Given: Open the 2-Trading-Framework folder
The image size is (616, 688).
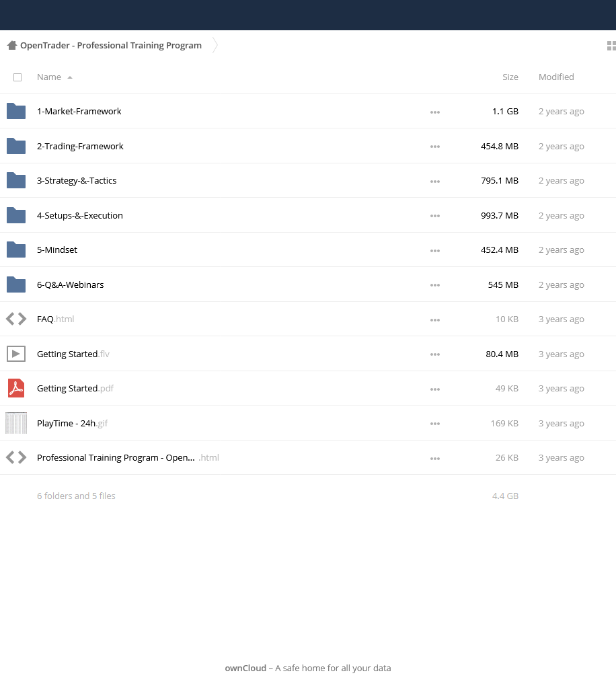Looking at the screenshot, I should tap(80, 146).
